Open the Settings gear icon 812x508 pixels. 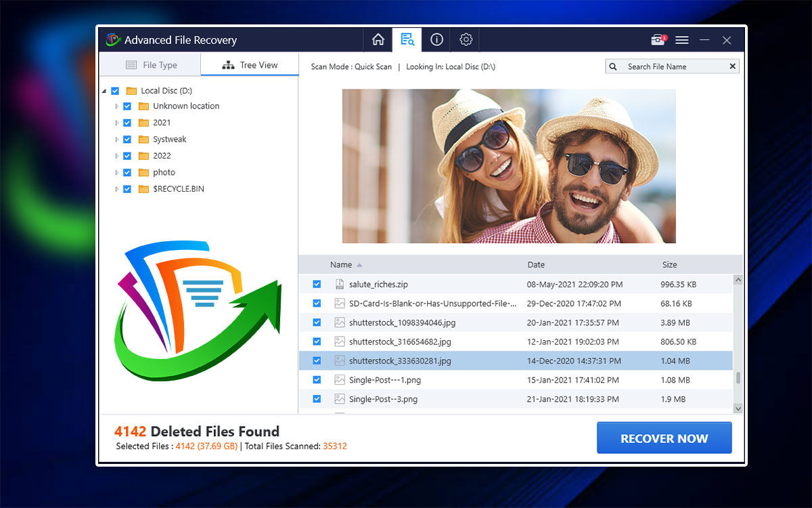tap(466, 39)
